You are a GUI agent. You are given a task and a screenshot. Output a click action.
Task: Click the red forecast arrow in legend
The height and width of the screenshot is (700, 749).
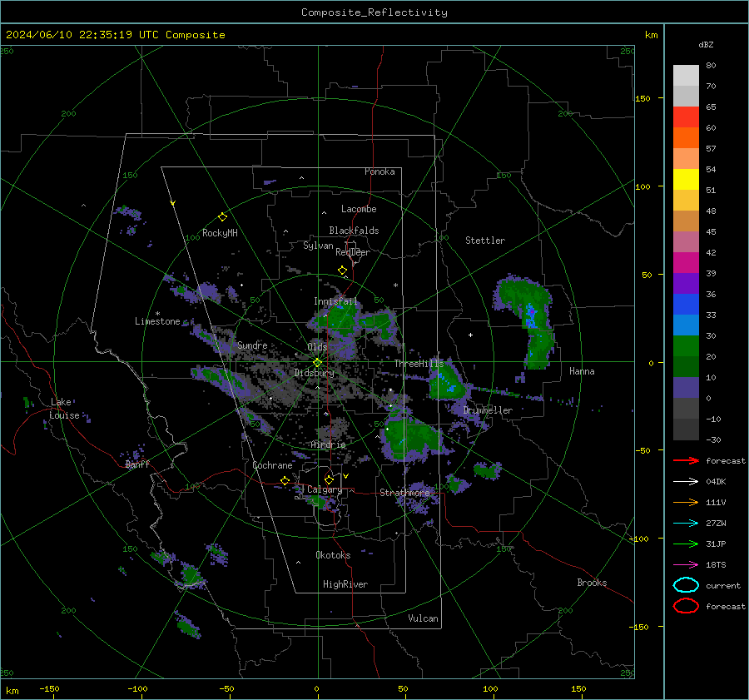point(686,460)
